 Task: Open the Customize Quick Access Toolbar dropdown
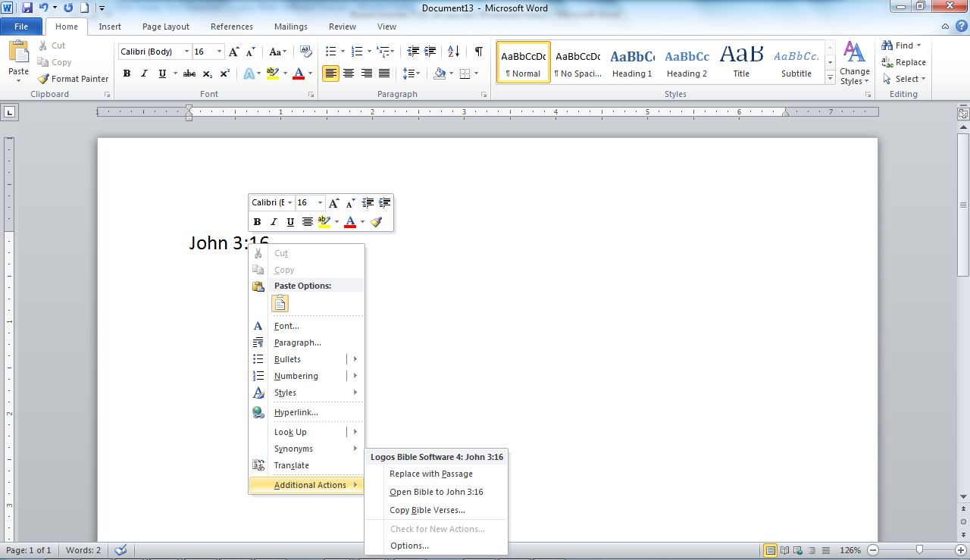[102, 8]
